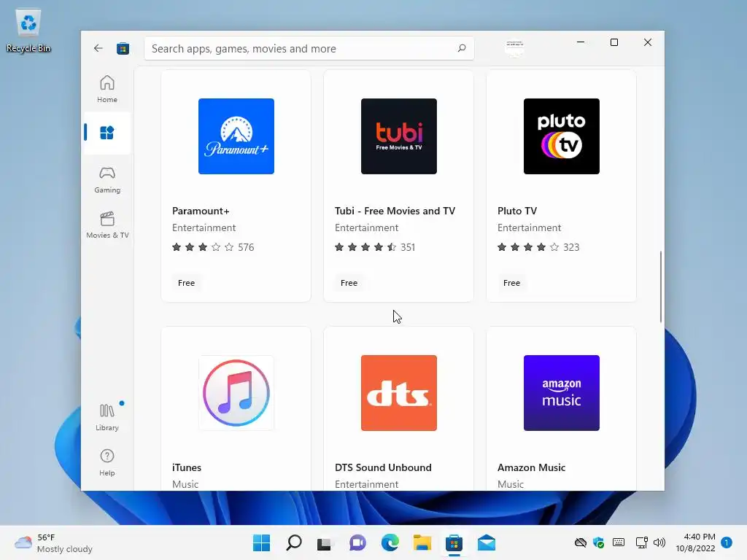Open the clock and date 4:40 PM
Image resolution: width=747 pixels, height=560 pixels.
click(695, 542)
